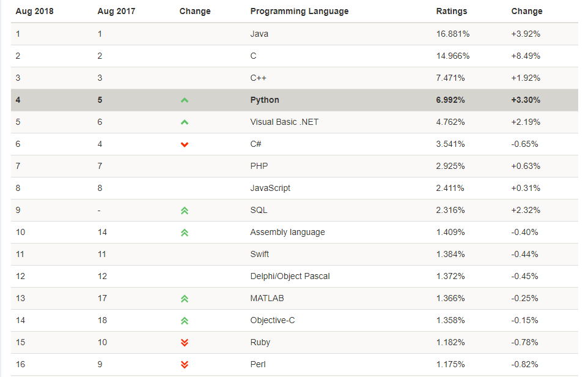Click the double up arrow in MATLAB row
588x377 pixels.
point(185,299)
